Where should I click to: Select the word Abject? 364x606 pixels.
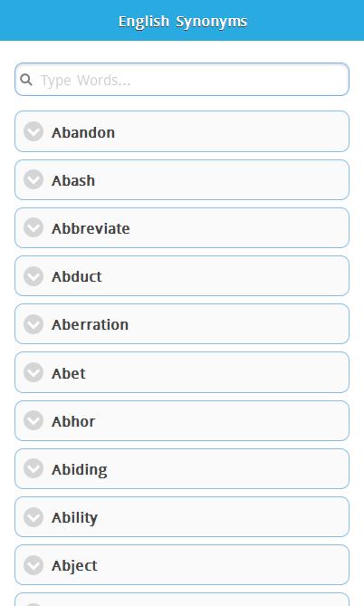(x=74, y=566)
